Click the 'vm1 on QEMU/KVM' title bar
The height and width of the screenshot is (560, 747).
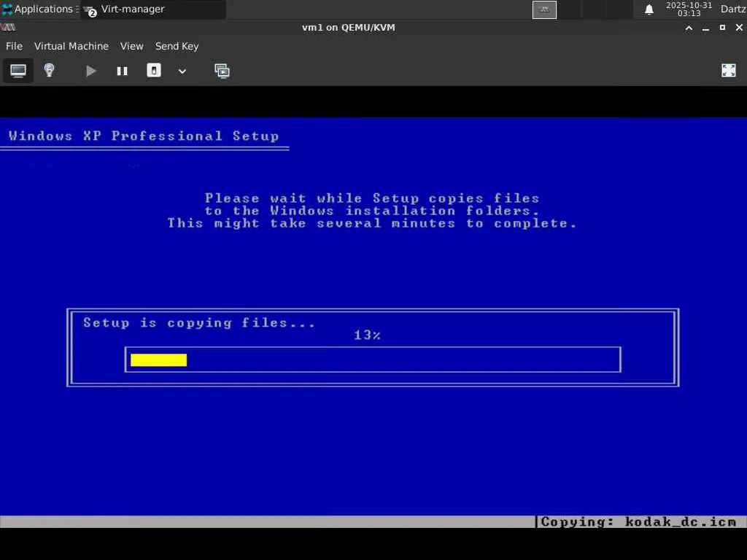pos(348,28)
